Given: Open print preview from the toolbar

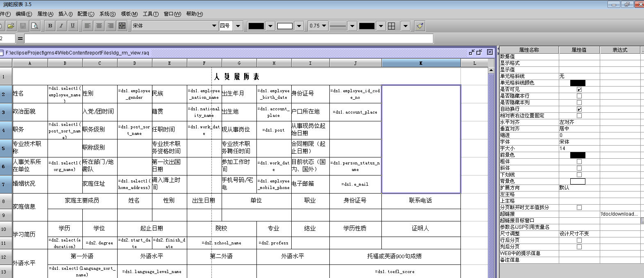Looking at the screenshot, I should [35, 26].
